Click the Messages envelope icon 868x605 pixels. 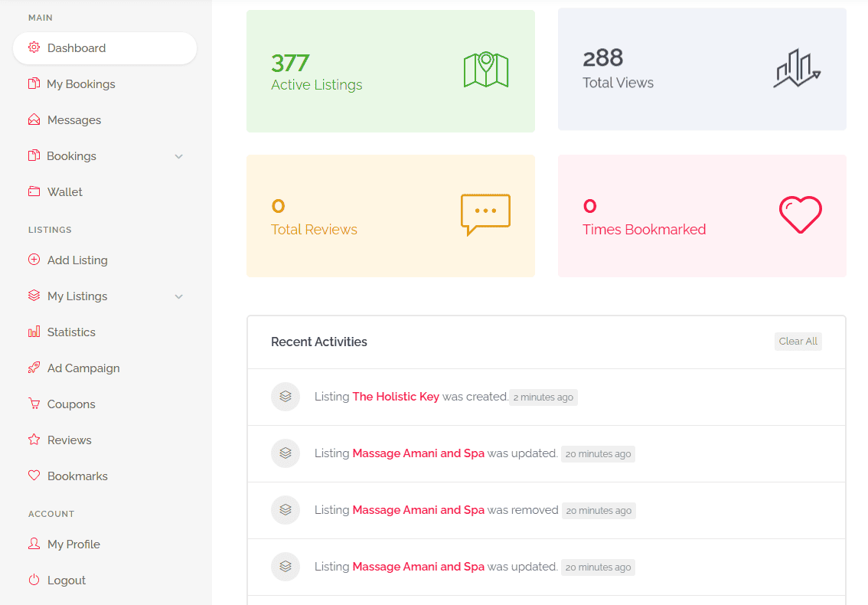point(34,119)
